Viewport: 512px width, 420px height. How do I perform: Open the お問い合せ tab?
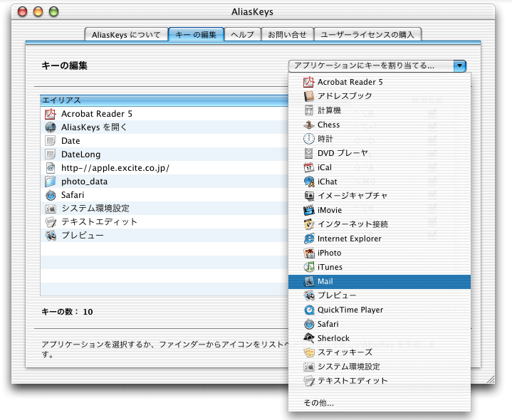[288, 35]
